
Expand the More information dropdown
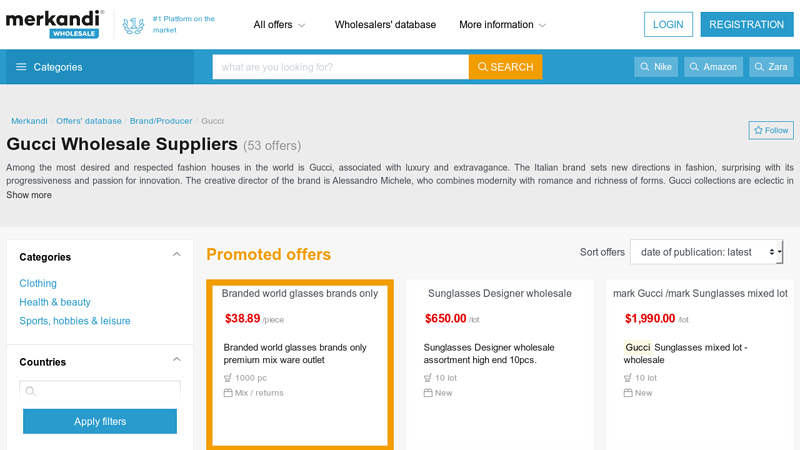502,24
